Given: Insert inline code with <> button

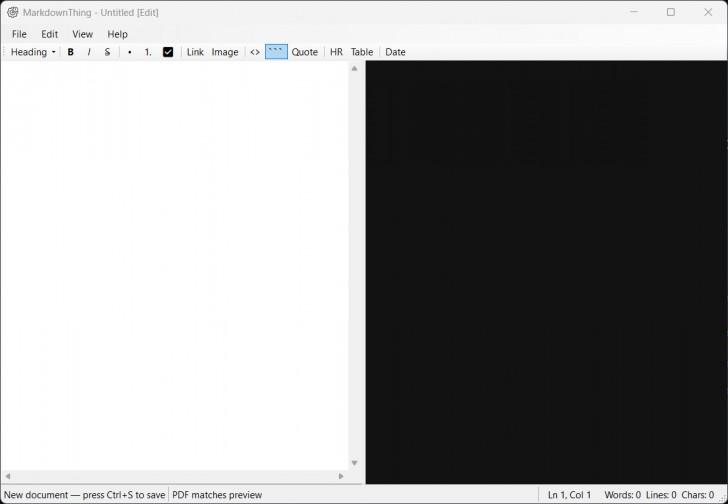Looking at the screenshot, I should (x=255, y=52).
